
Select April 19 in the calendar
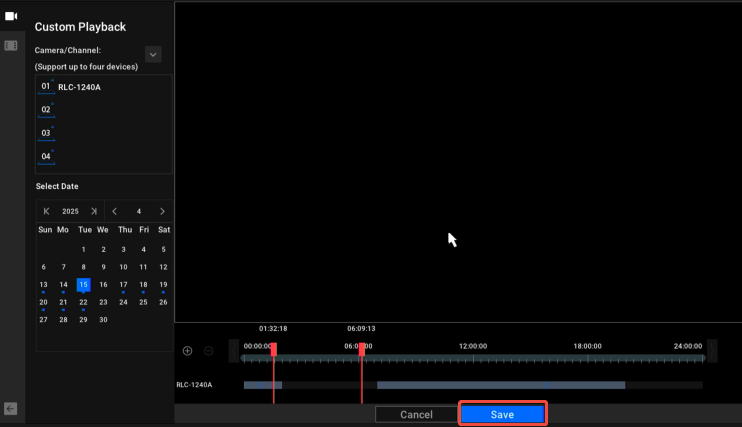[163, 285]
